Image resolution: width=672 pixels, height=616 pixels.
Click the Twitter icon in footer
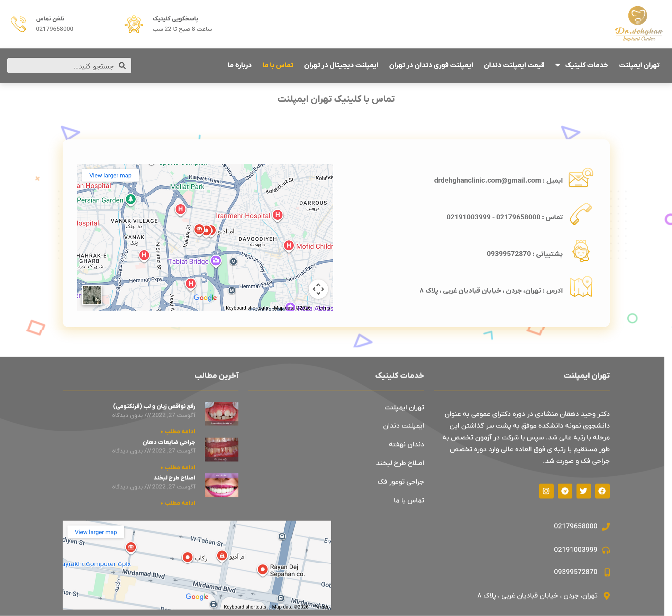(x=583, y=491)
